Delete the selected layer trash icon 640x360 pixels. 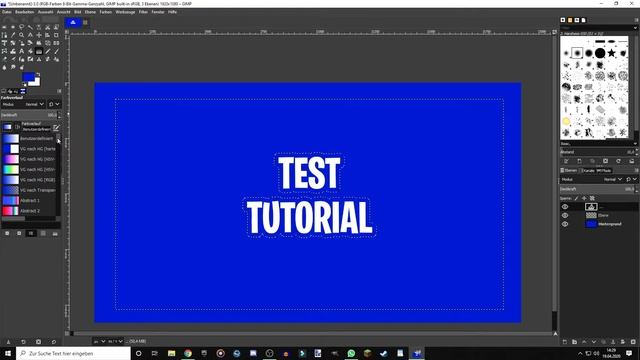coord(633,342)
